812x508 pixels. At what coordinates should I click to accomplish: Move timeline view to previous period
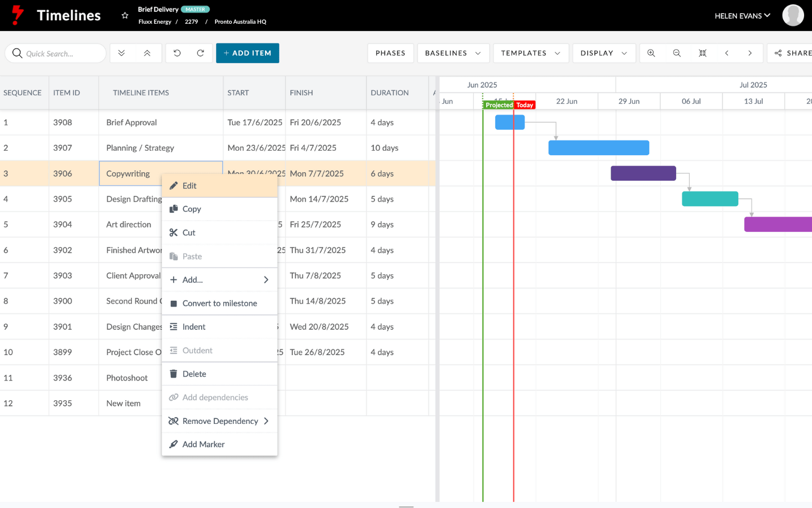[727, 53]
